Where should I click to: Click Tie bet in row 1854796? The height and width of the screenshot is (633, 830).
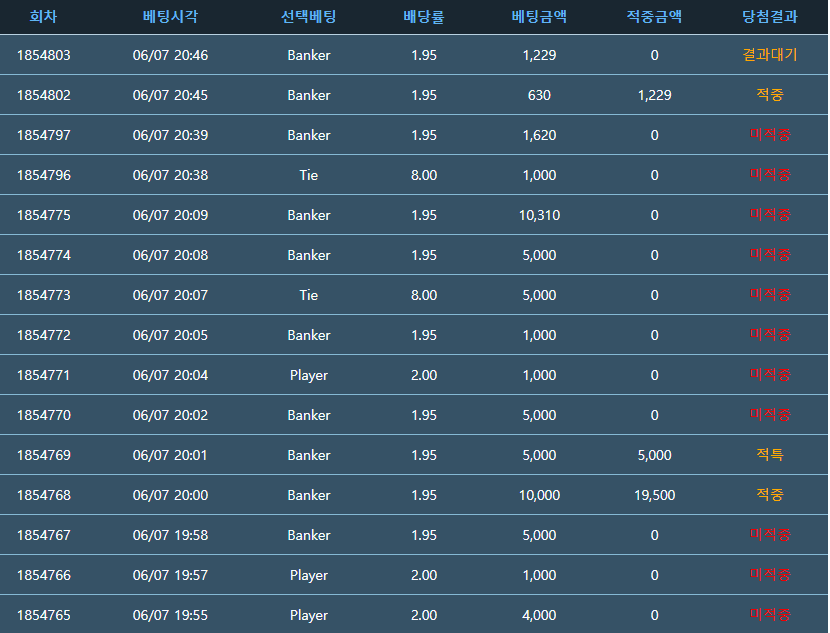309,175
